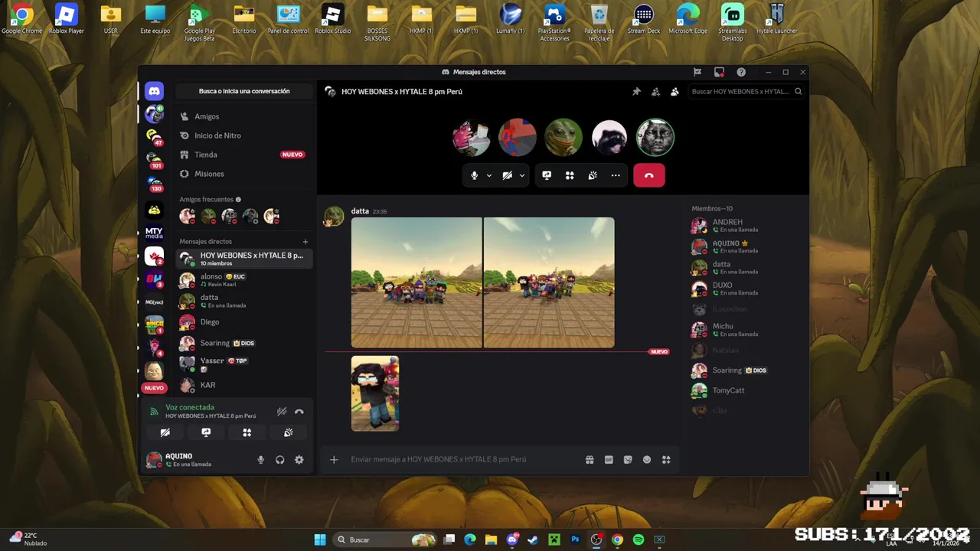Toggle camera in voice connected panel

pos(165,432)
